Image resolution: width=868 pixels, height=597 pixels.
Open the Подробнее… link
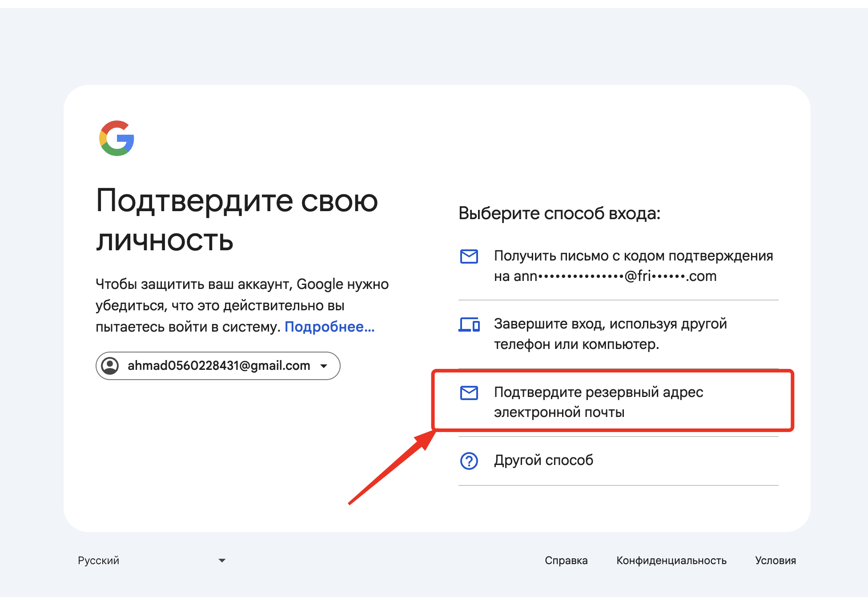[x=330, y=327]
